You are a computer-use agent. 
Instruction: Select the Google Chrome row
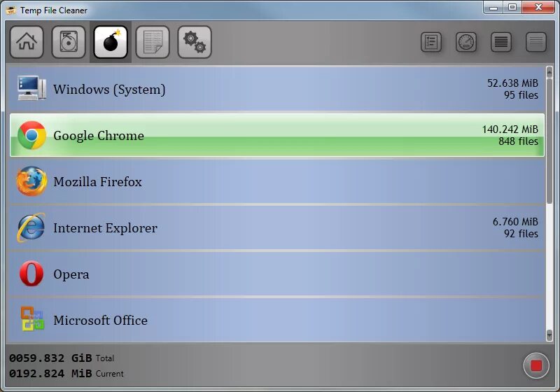(x=277, y=135)
